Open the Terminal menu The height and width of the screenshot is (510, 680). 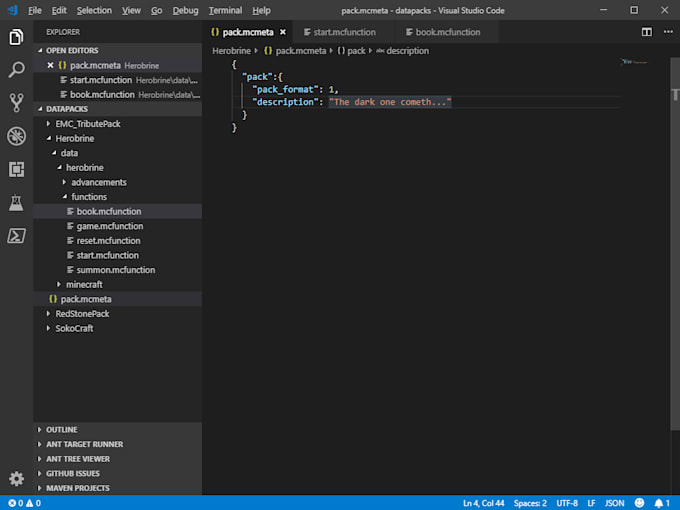[225, 10]
